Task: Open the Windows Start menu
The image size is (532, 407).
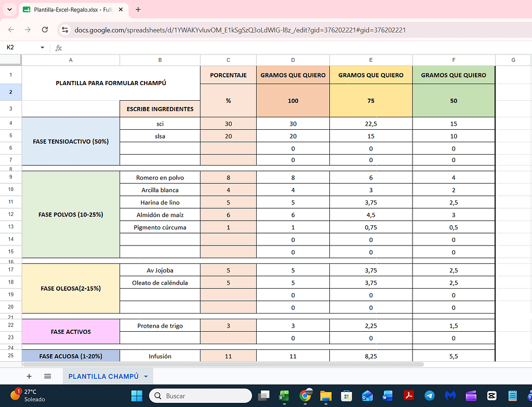Action: pos(137,396)
